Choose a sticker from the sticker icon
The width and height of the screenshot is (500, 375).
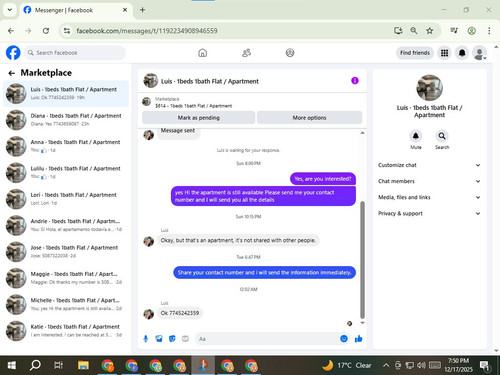[x=172, y=339]
